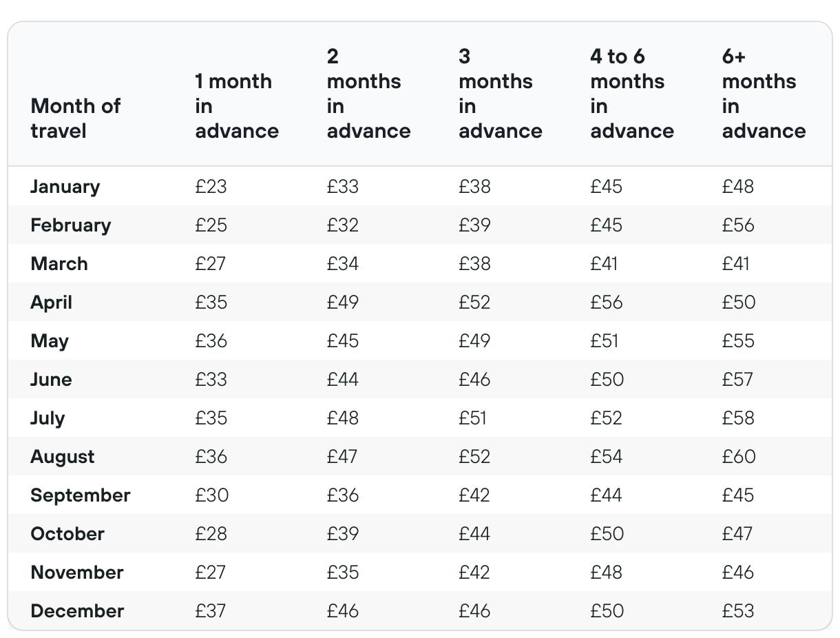Click the "4 to 6 months in advance" header
The width and height of the screenshot is (840, 638).
pyautogui.click(x=631, y=93)
